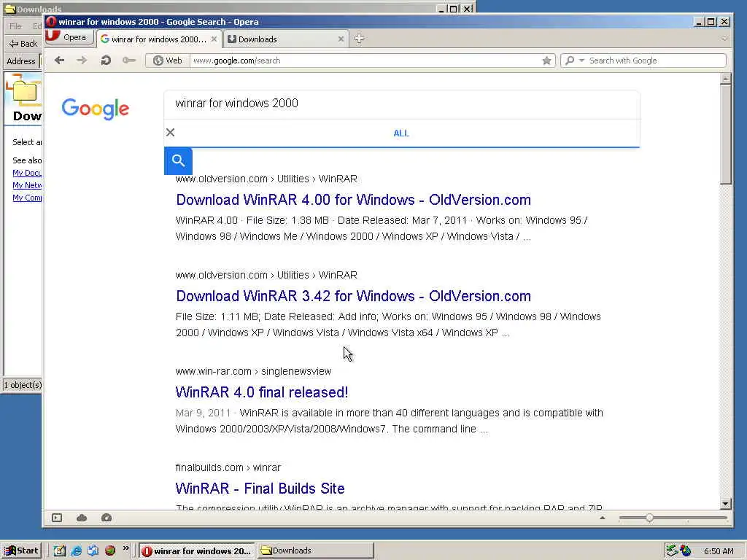The height and width of the screenshot is (560, 747).
Task: Click the Opera Turbo speedometer icon
Action: (x=107, y=518)
